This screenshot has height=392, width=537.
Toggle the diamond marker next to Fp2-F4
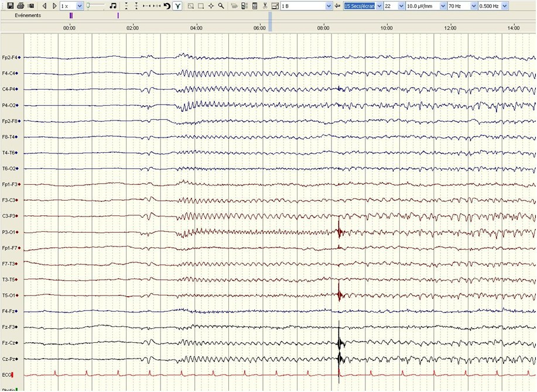(19, 57)
